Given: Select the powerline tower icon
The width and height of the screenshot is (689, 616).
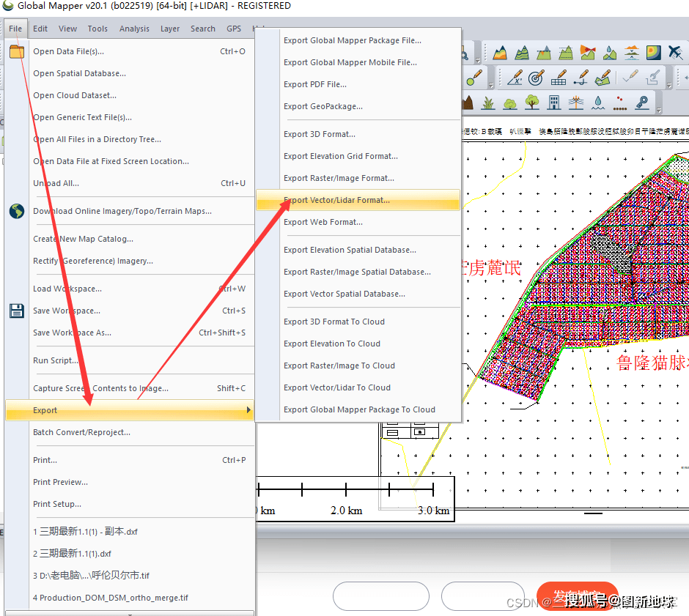Looking at the screenshot, I should coord(576,103).
